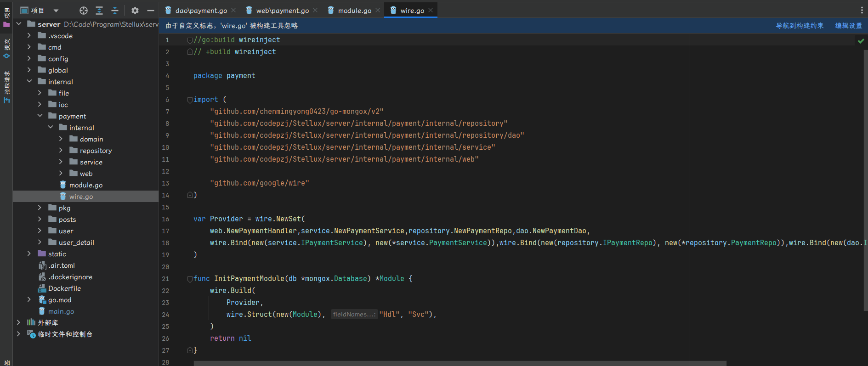Expand the posts folder

(40, 219)
